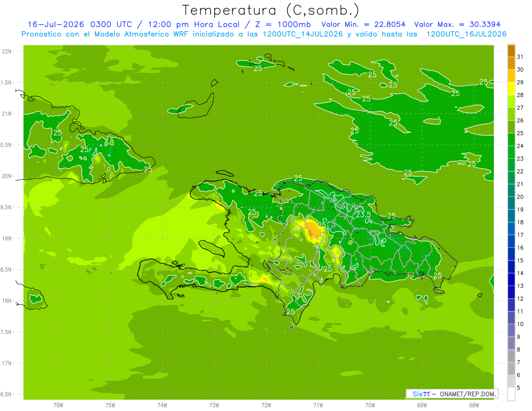Click the '68W' longitude axis label
532x411 pixels.
(474, 405)
